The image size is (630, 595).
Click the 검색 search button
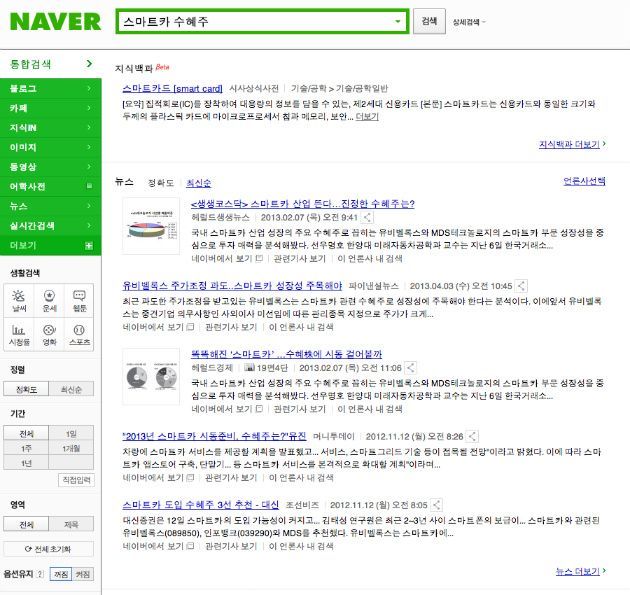coord(429,21)
